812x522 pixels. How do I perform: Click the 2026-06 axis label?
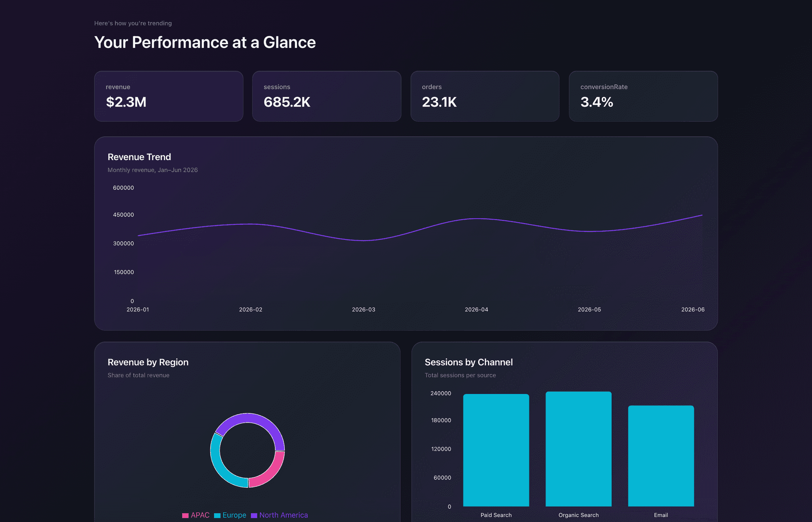tap(693, 310)
